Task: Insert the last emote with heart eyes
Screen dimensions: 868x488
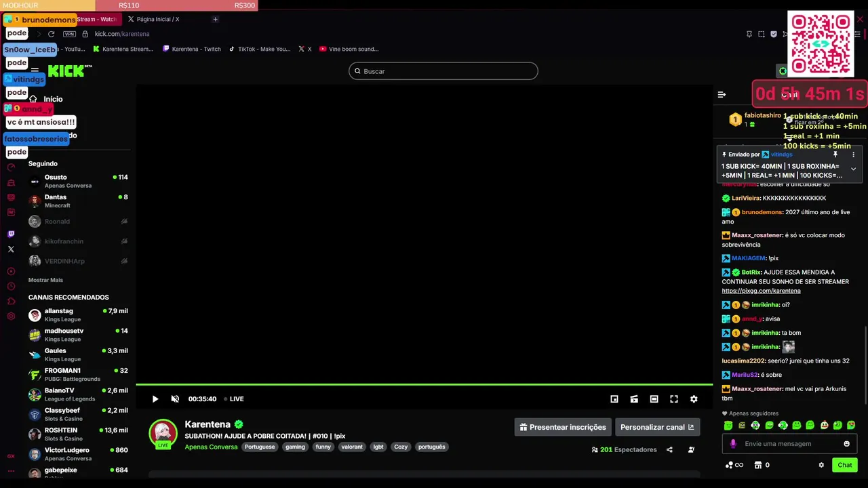Action: (x=851, y=426)
